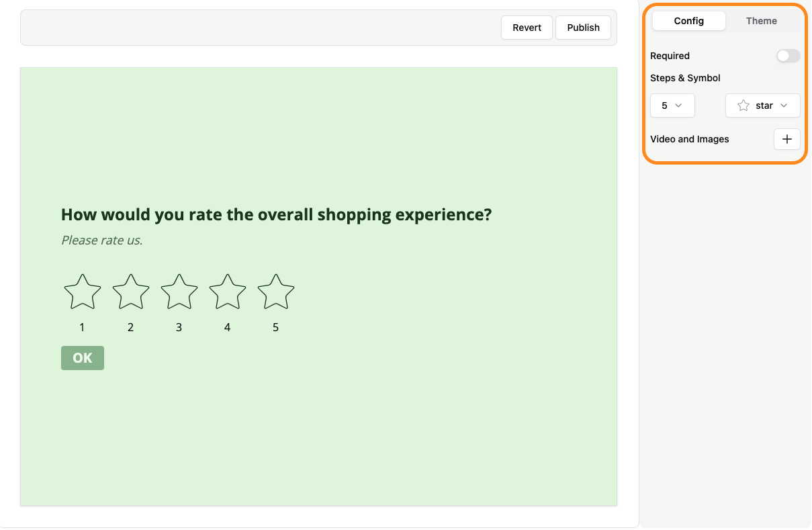Viewport: 812px width, 530px height.
Task: Expand the star symbol dropdown chevron
Action: (x=784, y=105)
